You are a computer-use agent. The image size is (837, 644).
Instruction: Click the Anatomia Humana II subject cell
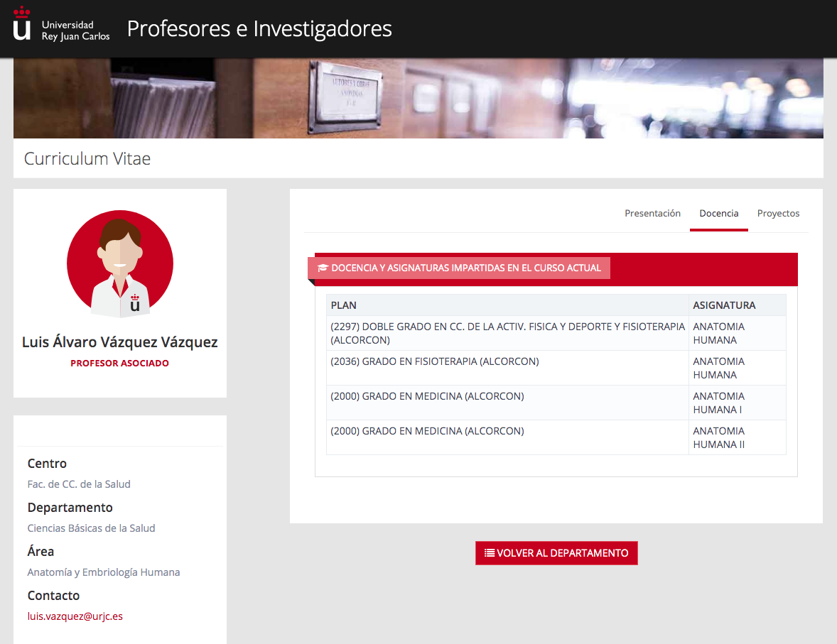coord(718,437)
